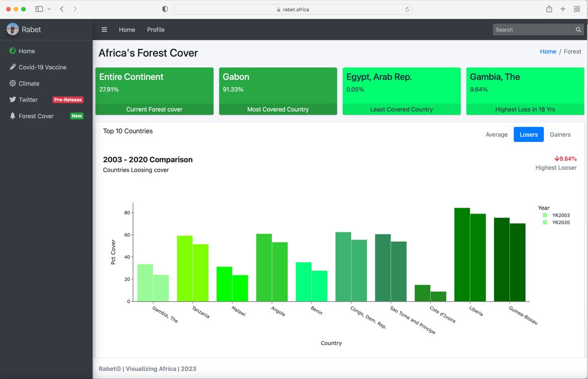Click the Rabet profile avatar
This screenshot has height=379, width=588.
tap(13, 29)
